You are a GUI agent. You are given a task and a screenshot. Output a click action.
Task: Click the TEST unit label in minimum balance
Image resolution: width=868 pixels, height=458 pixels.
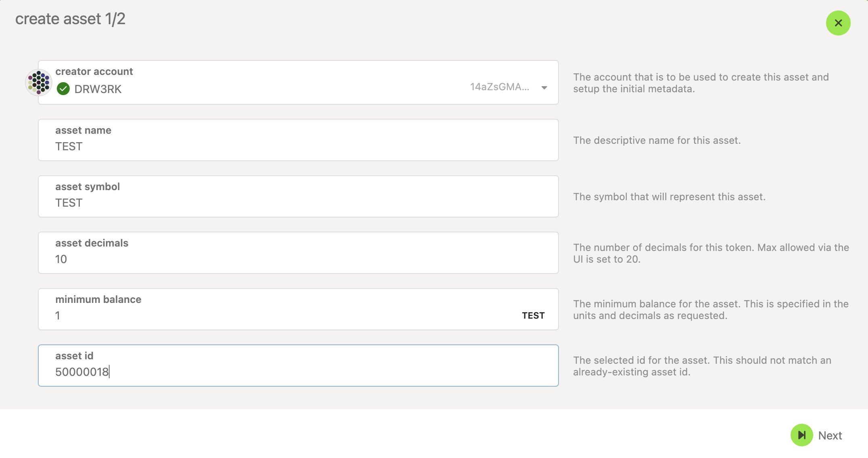533,315
